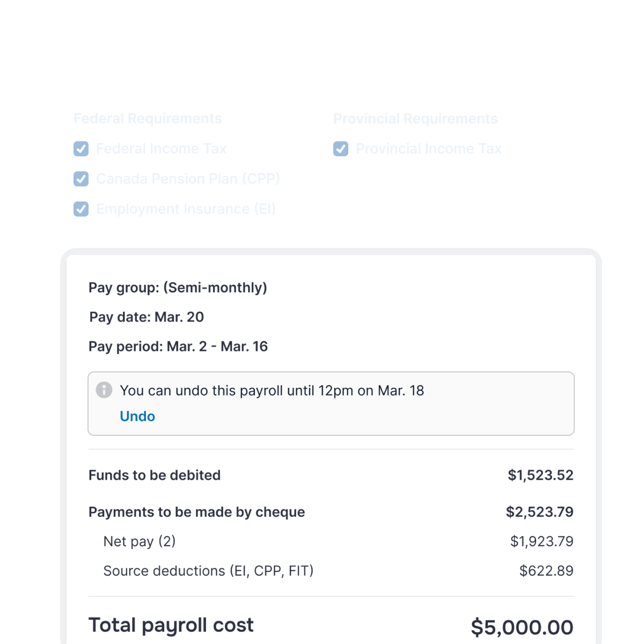
Task: Uncheck the Federal Income Tax checkbox
Action: coord(80,149)
